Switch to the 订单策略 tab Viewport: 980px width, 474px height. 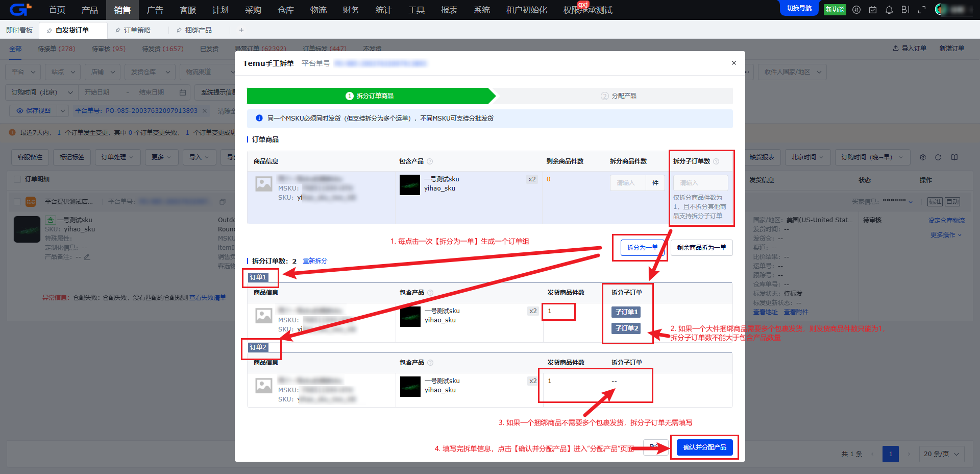pos(137,30)
